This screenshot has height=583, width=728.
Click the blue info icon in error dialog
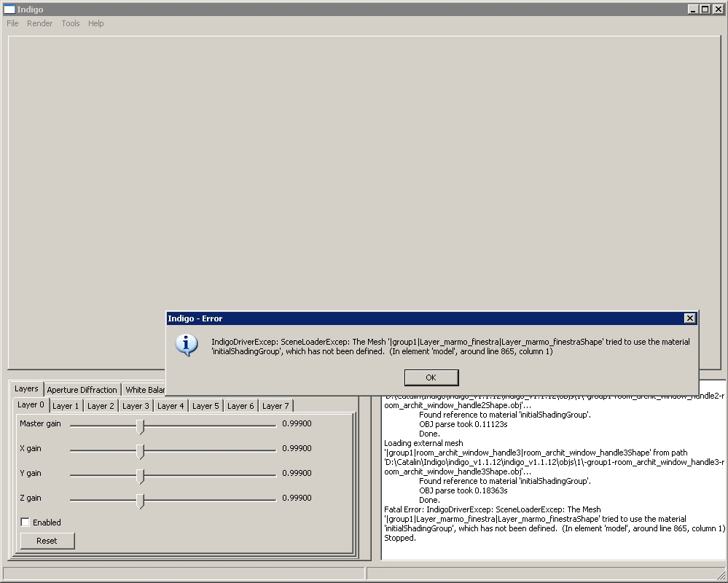[x=187, y=345]
